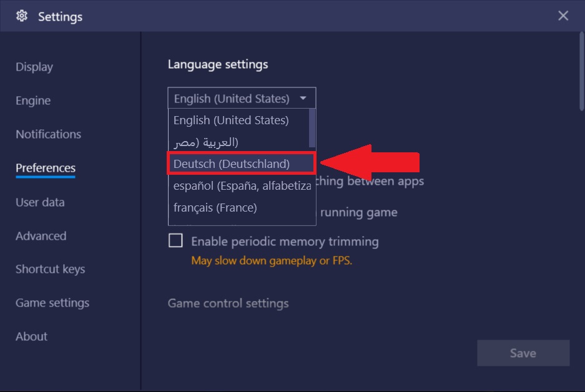Switch to the Engine tab
This screenshot has height=392, width=585.
point(33,100)
